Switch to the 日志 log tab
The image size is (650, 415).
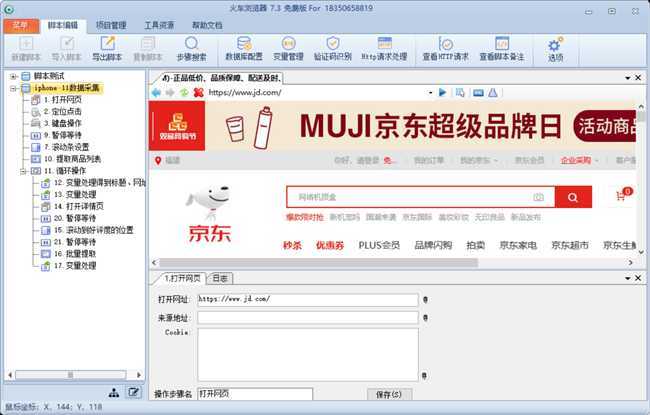click(220, 279)
